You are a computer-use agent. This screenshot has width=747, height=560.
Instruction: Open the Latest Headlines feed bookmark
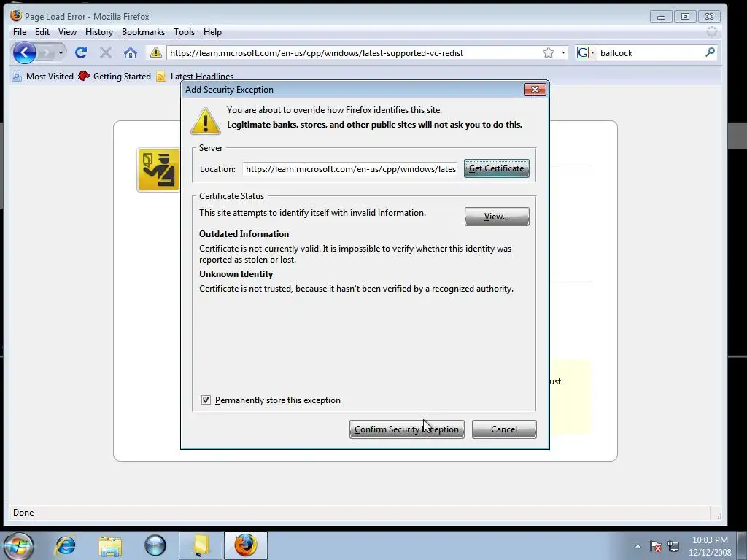pyautogui.click(x=196, y=76)
